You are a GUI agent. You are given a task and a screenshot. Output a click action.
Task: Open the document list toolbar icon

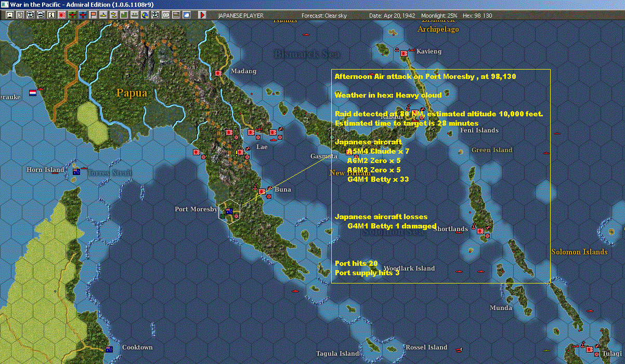click(x=20, y=15)
